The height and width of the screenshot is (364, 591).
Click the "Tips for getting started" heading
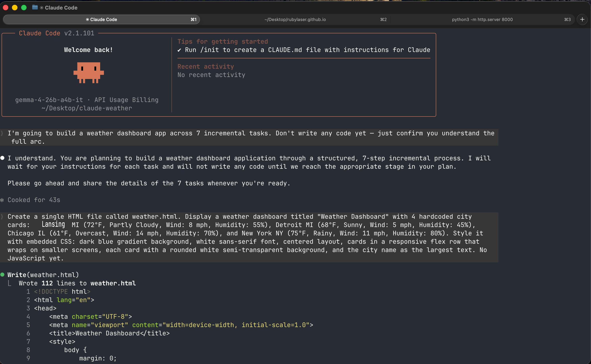tap(222, 41)
